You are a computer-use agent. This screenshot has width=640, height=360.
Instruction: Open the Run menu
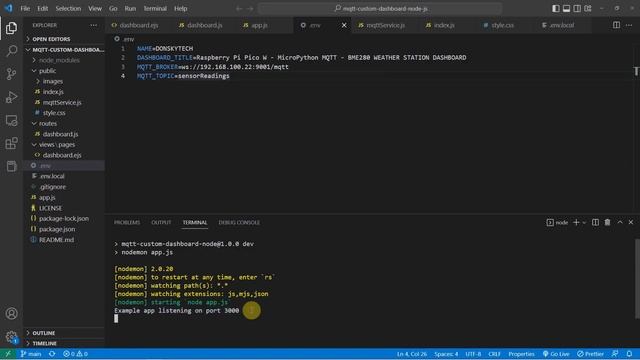[x=130, y=9]
